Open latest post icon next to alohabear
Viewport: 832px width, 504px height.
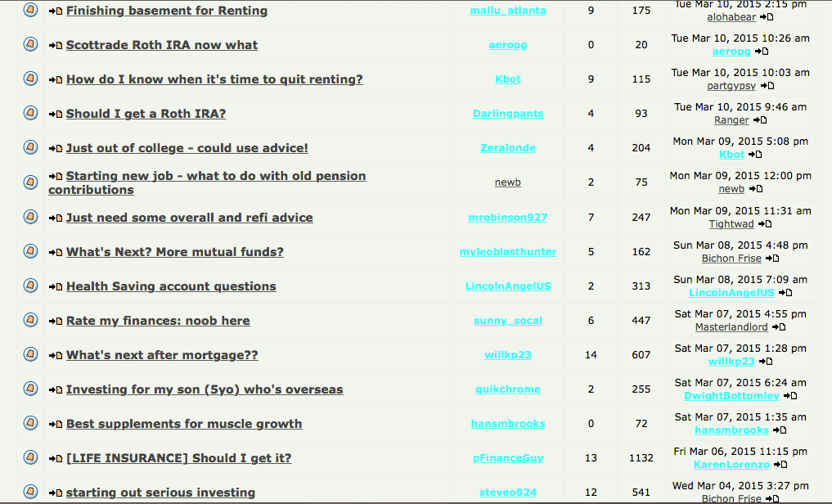tap(767, 17)
